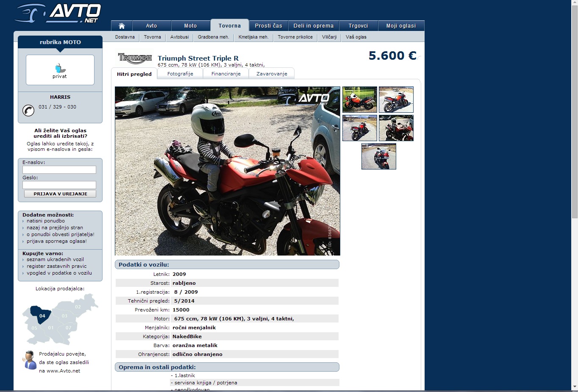Select region 05 on the Slovenia map
This screenshot has width=578, height=392.
coord(34,328)
